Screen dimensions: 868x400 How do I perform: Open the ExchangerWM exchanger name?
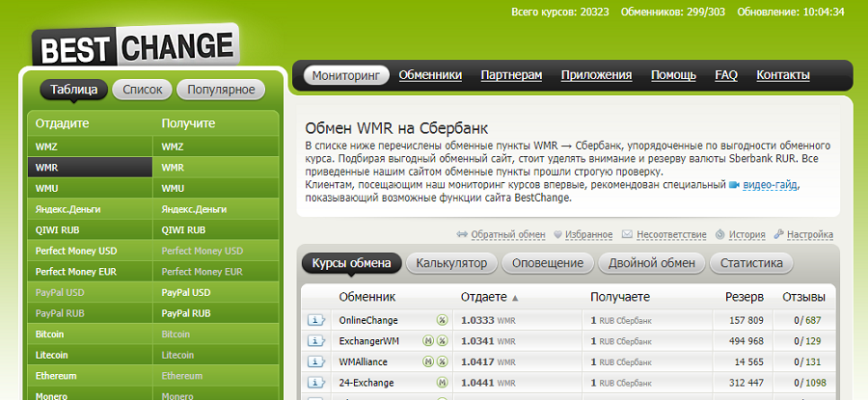pyautogui.click(x=368, y=341)
